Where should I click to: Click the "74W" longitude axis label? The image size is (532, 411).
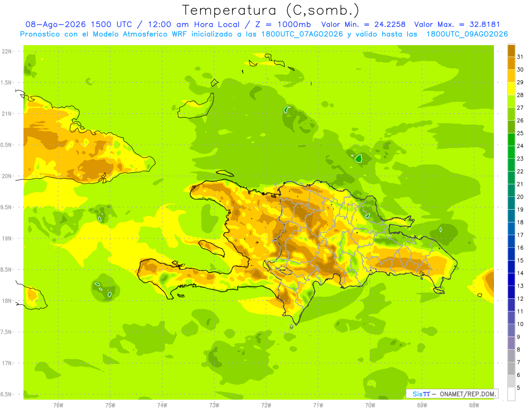point(162,405)
